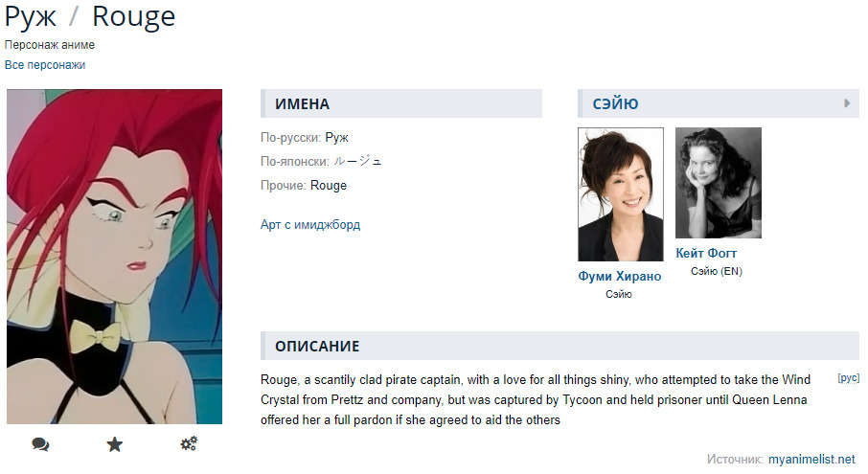Click the ОПИСАНИЕ section header
The image size is (868, 474).
coord(317,347)
